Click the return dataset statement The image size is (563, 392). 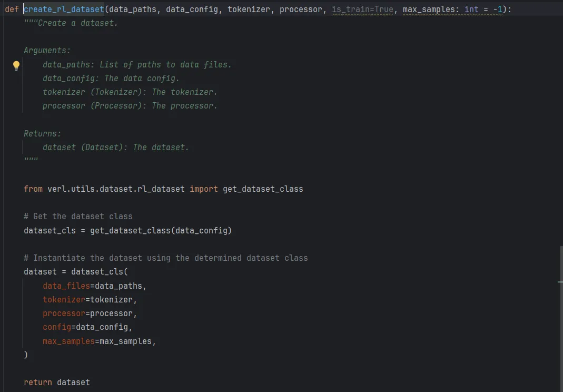[57, 383]
